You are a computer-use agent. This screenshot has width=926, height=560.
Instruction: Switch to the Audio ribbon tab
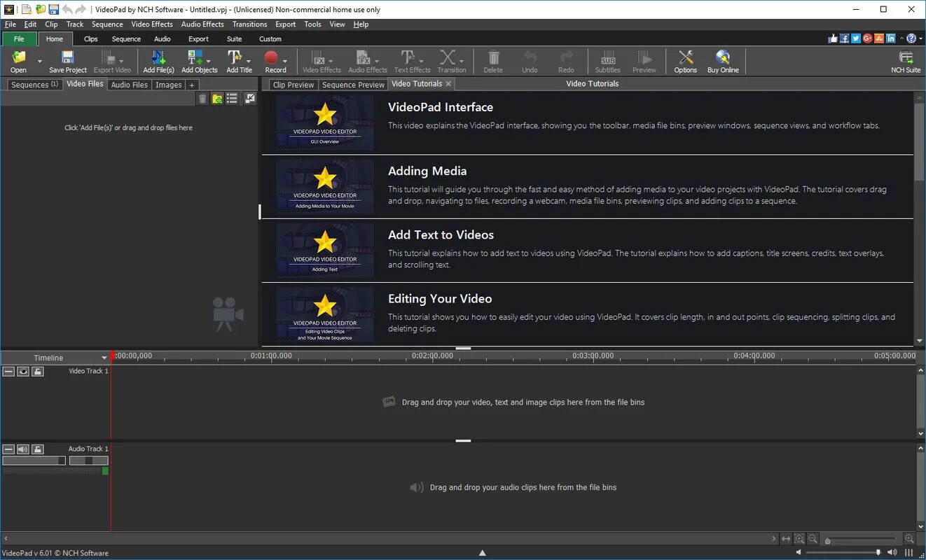pos(163,39)
